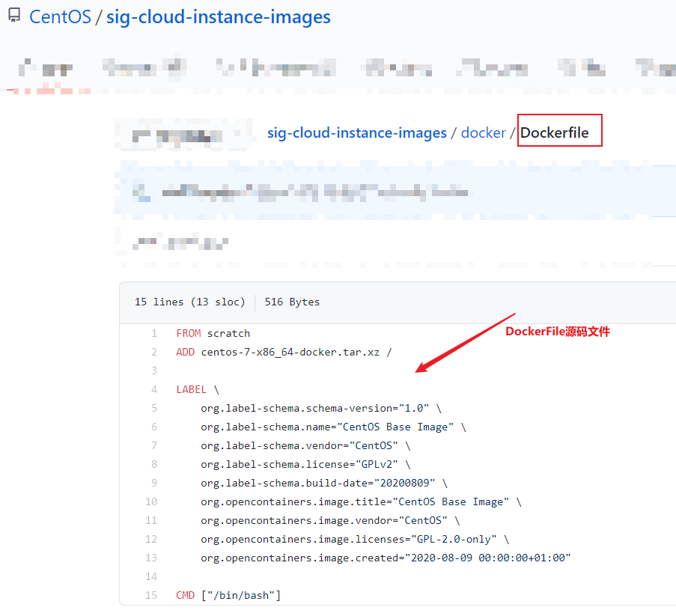Select line number 2 in the gutter
This screenshot has width=676, height=616.
tap(154, 353)
